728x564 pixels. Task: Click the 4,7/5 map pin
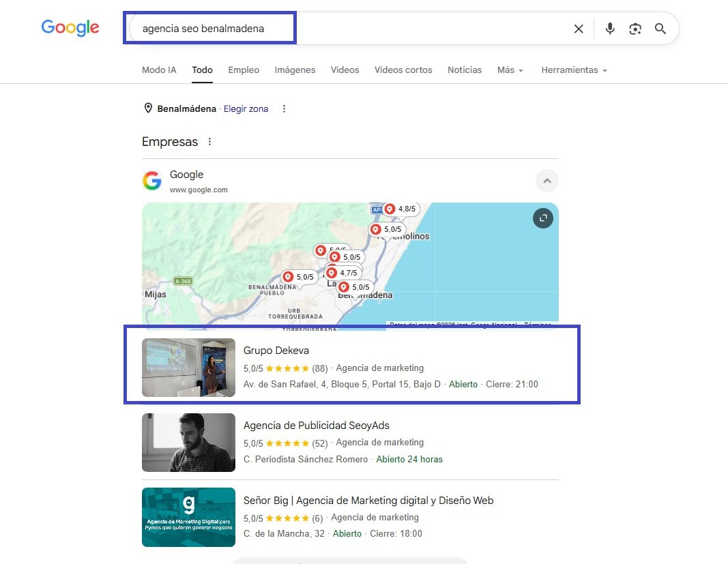(x=343, y=273)
